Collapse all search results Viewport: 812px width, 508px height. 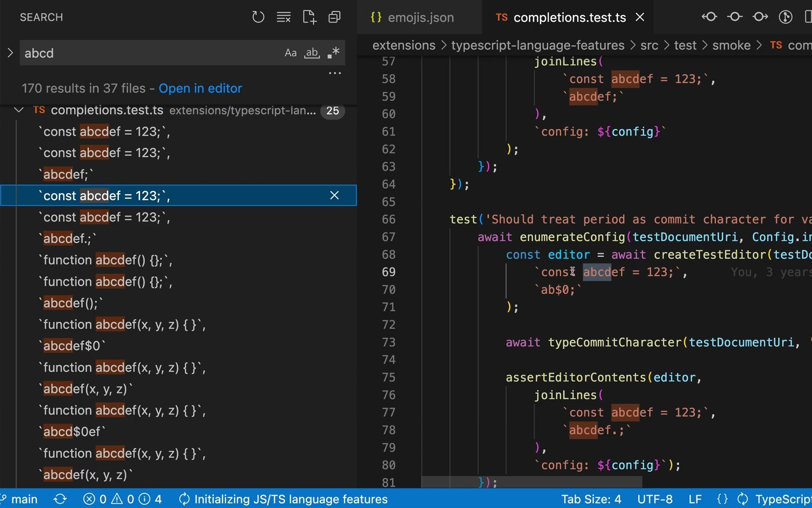tap(335, 17)
